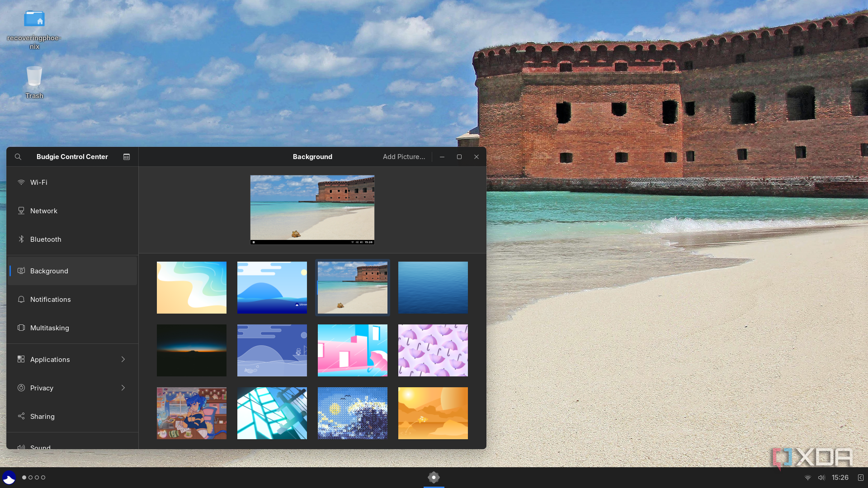868x488 pixels.
Task: Switch to the second workspace dot
Action: point(31,478)
